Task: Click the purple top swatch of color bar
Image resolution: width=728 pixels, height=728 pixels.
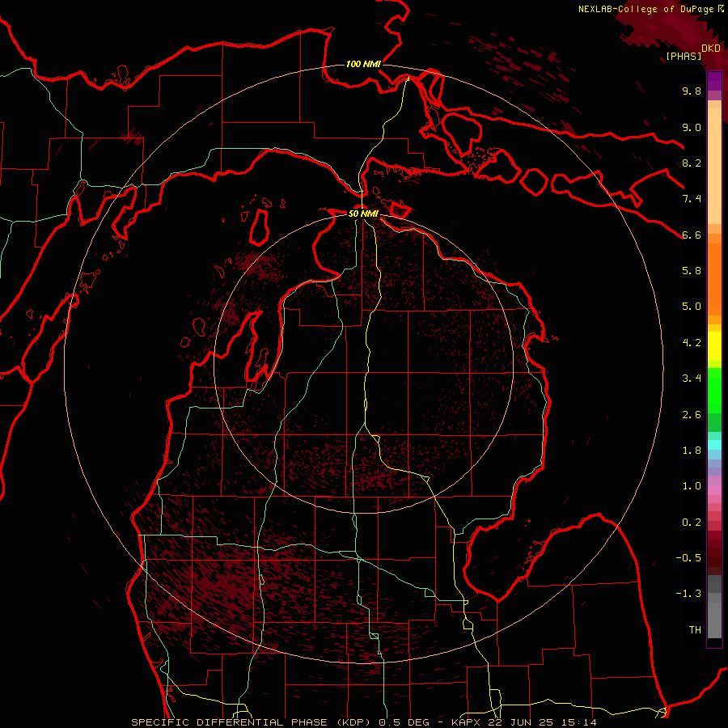Action: 714,81
